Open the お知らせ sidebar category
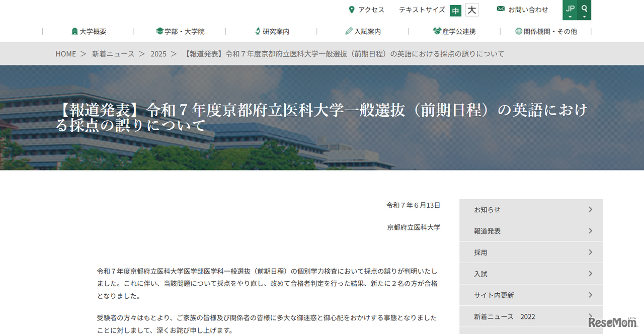 click(531, 209)
